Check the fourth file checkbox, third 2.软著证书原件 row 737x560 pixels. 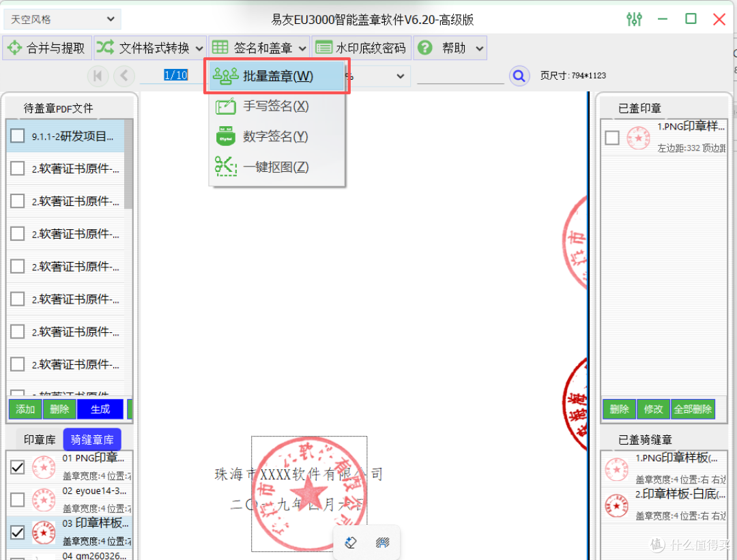(17, 233)
